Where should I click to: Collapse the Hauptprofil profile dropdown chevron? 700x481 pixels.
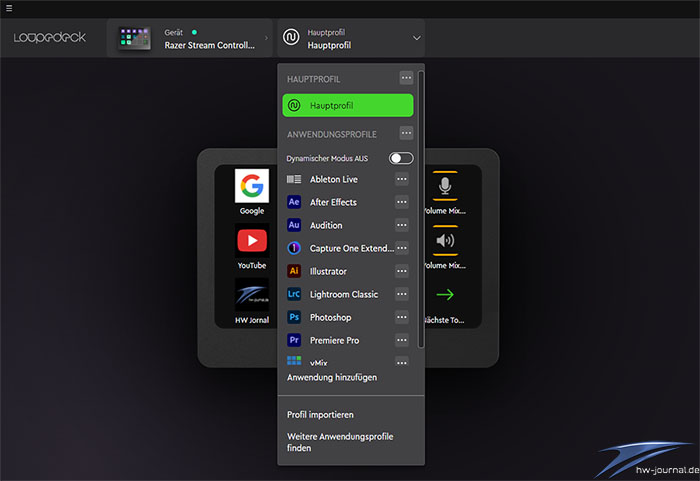pyautogui.click(x=417, y=38)
